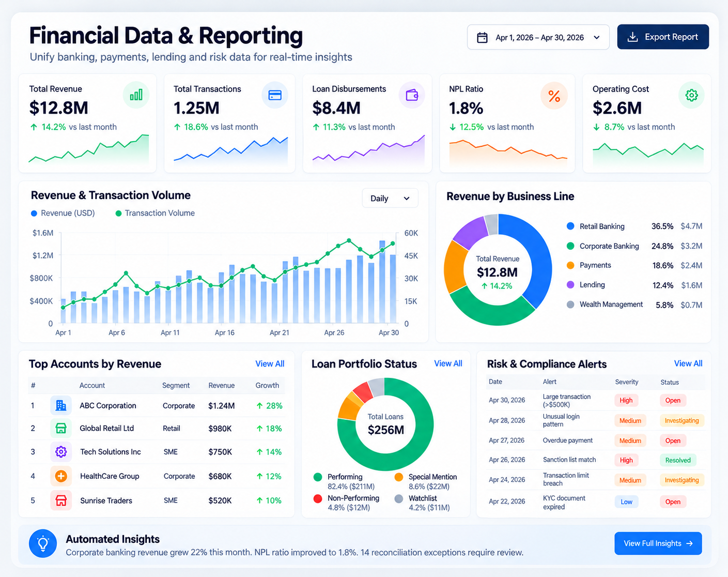This screenshot has width=728, height=577.
Task: Click the NPL Ratio percent icon
Action: pyautogui.click(x=554, y=96)
